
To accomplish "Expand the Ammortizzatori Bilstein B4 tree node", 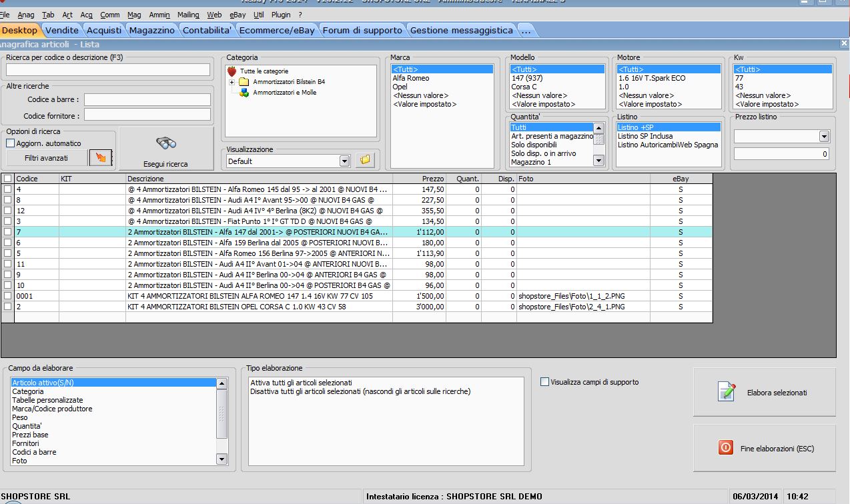I will (x=232, y=82).
